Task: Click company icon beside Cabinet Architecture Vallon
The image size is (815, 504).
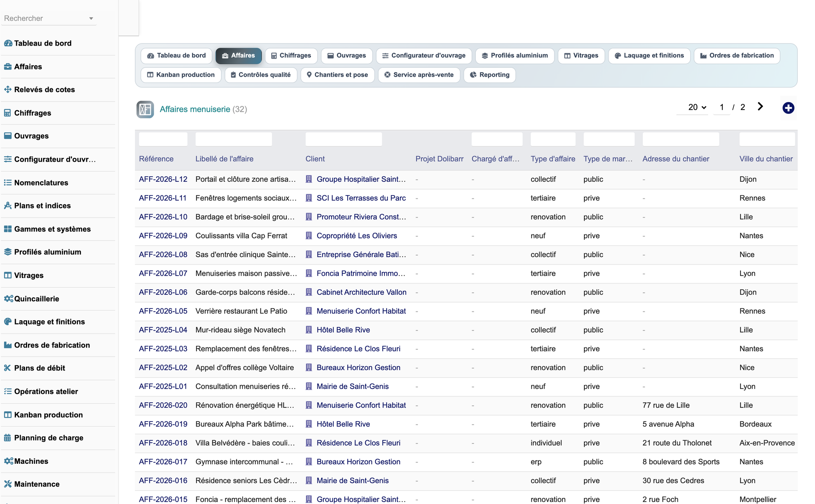Action: [309, 292]
